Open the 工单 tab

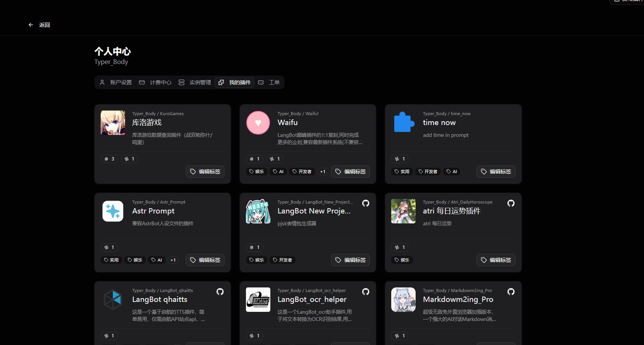tap(269, 82)
